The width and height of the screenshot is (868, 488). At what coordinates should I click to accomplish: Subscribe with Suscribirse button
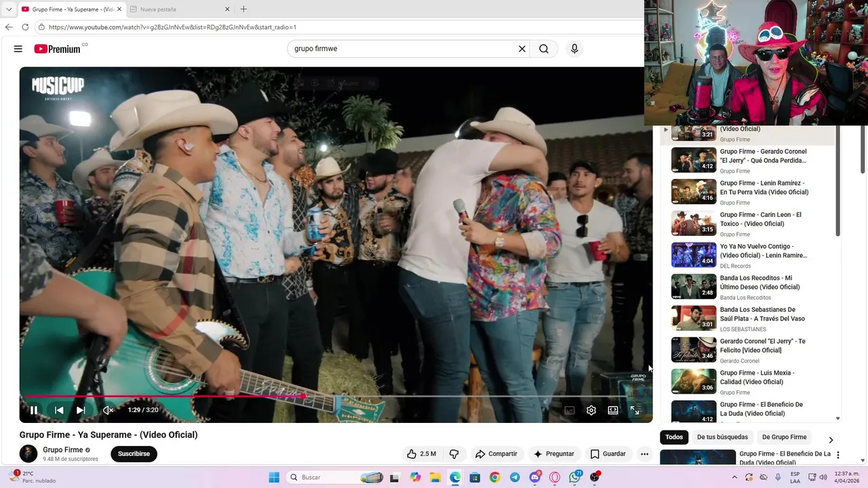click(134, 454)
